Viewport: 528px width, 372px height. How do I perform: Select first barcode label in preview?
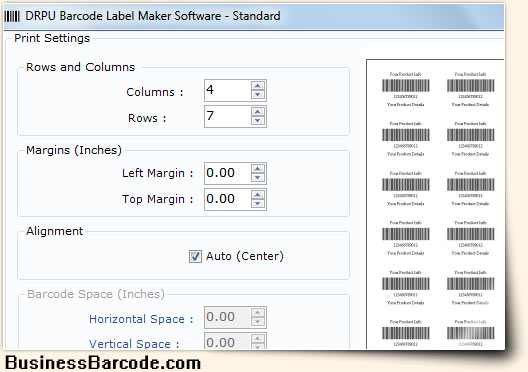pyautogui.click(x=405, y=89)
